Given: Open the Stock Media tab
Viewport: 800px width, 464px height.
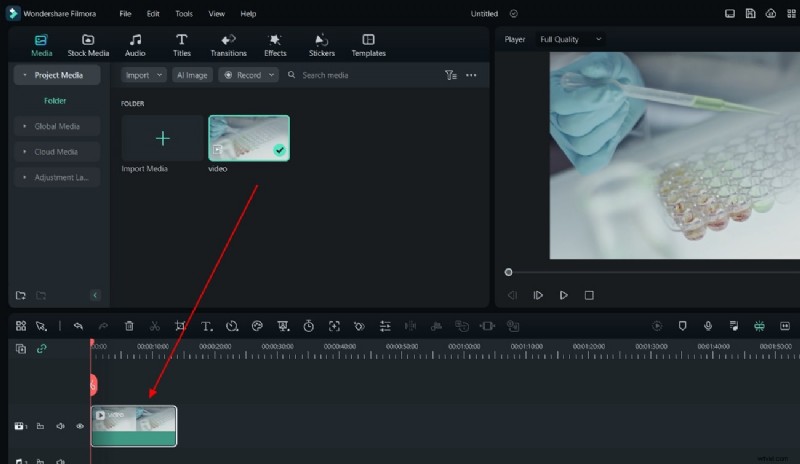Looking at the screenshot, I should [x=88, y=45].
